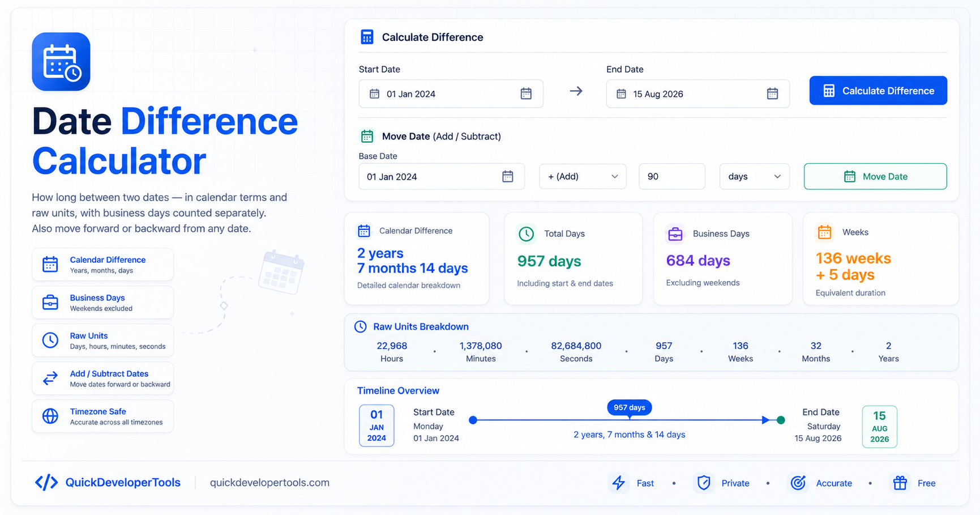980x515 pixels.
Task: Open the Base Date calendar picker icon
Action: pos(508,176)
